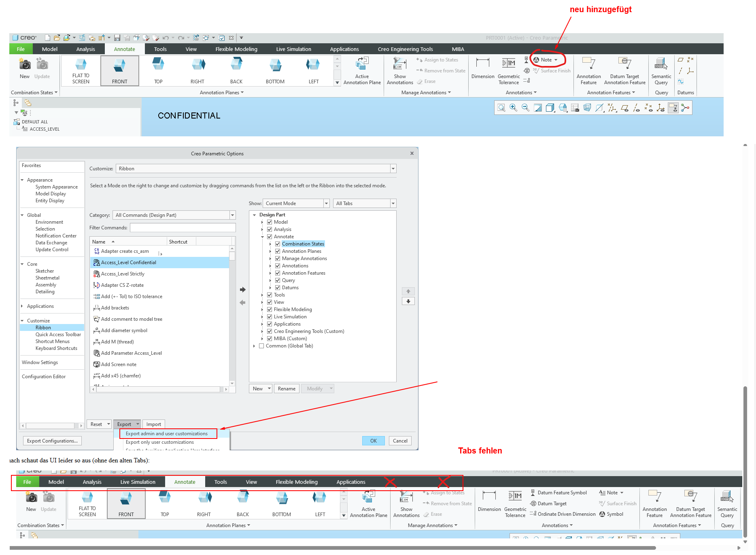Uncheck the Annotation Planes group checkbox
The image size is (756, 555).
[278, 251]
